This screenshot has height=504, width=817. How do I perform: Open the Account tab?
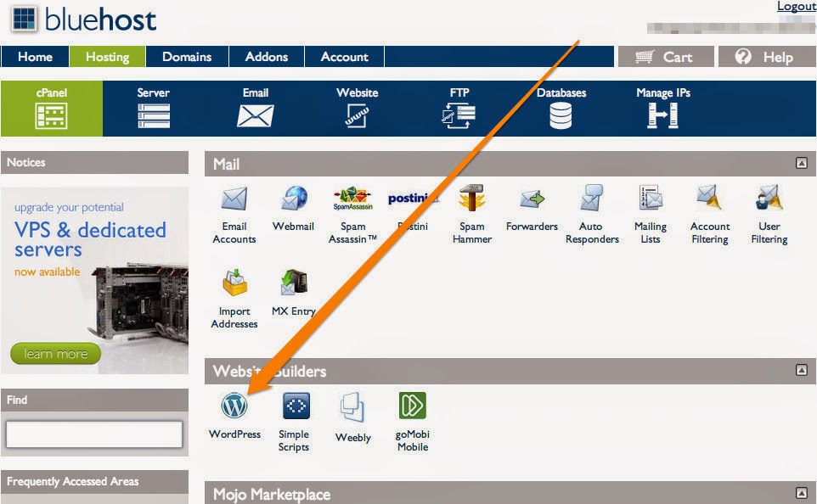[345, 56]
